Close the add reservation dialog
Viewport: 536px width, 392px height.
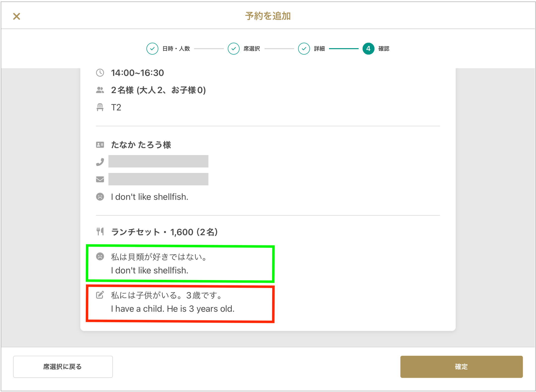pos(17,16)
